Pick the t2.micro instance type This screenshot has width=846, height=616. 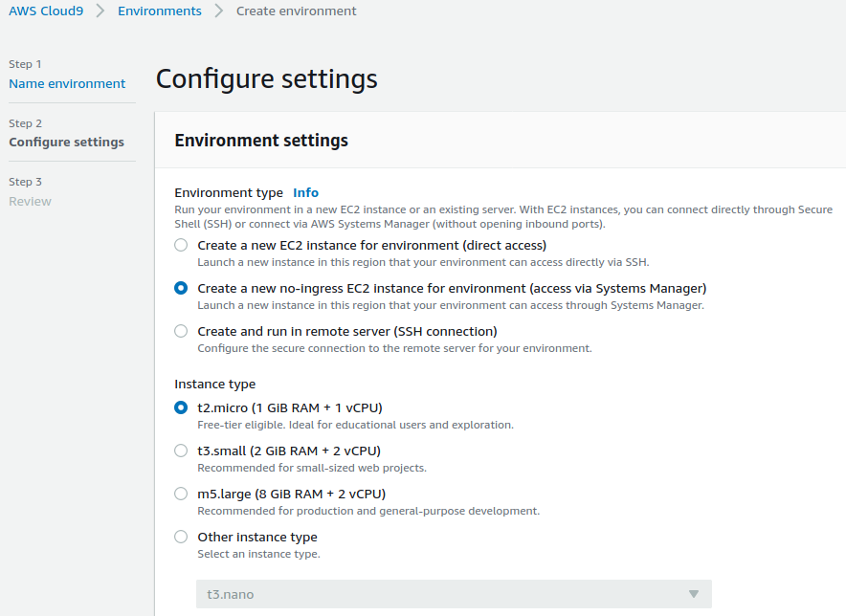point(181,407)
